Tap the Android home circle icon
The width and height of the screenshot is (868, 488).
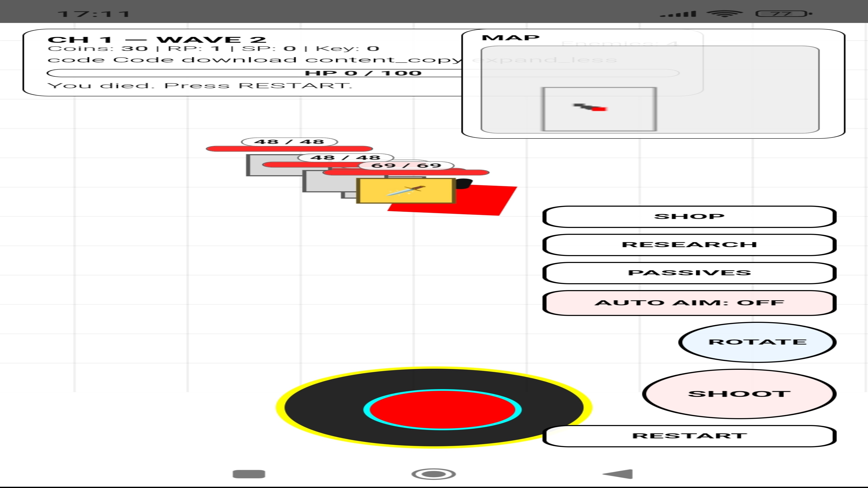[433, 474]
